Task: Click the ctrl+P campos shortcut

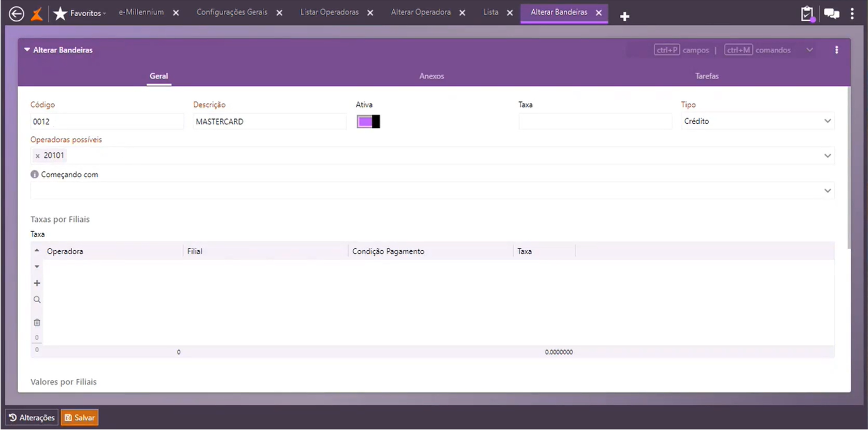Action: (681, 50)
